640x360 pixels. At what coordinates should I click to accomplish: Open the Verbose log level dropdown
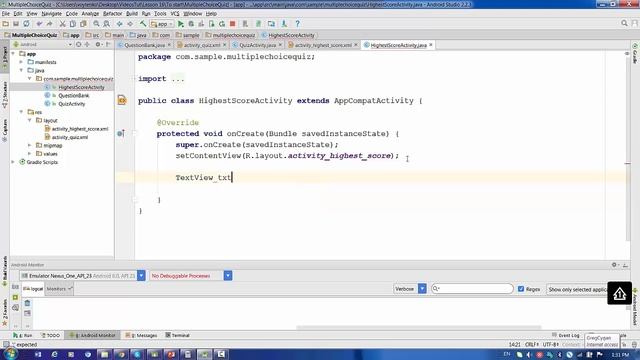pos(422,289)
